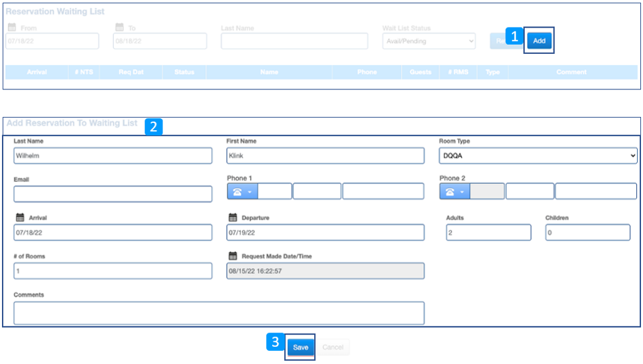Open the To date calendar icon
The height and width of the screenshot is (364, 643).
coord(120,28)
